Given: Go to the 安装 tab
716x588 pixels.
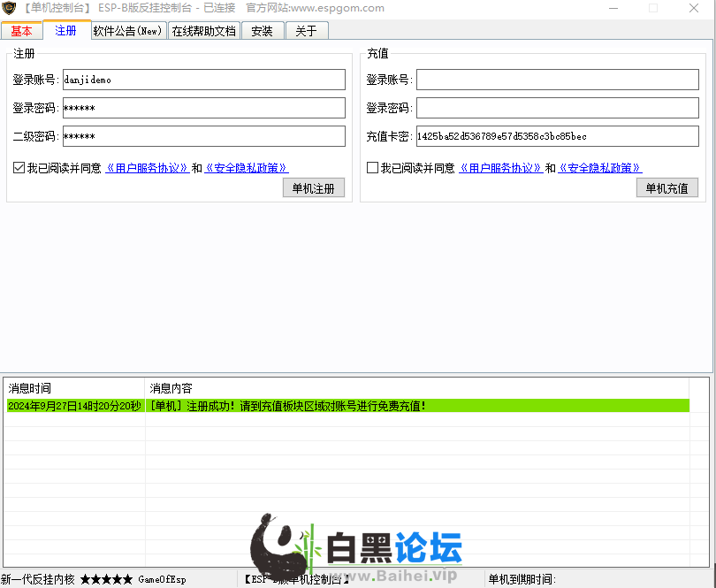Looking at the screenshot, I should (x=263, y=31).
